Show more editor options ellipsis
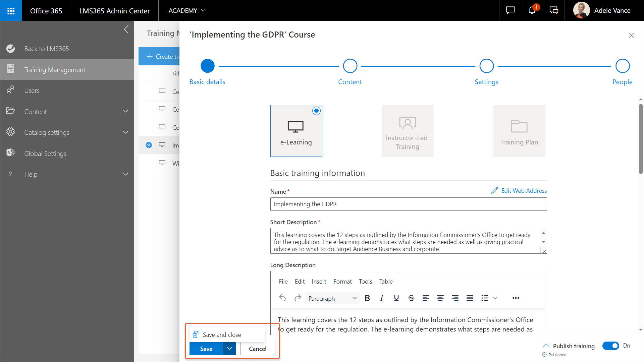 (516, 298)
